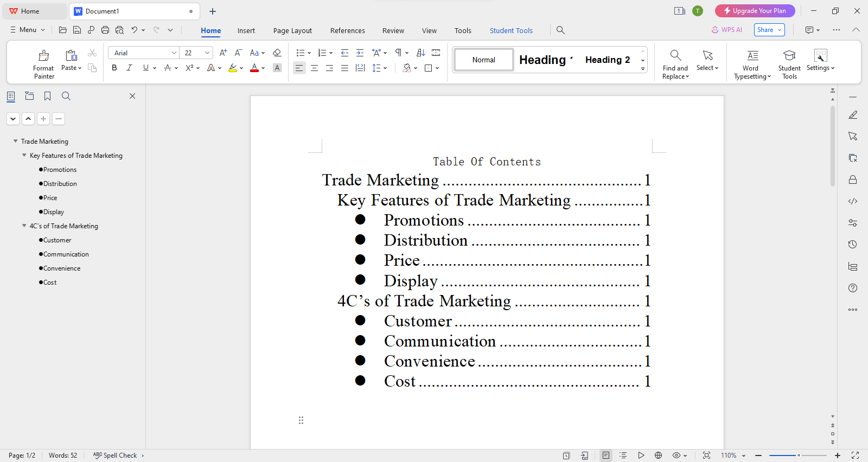
Task: Toggle bold formatting
Action: [114, 68]
